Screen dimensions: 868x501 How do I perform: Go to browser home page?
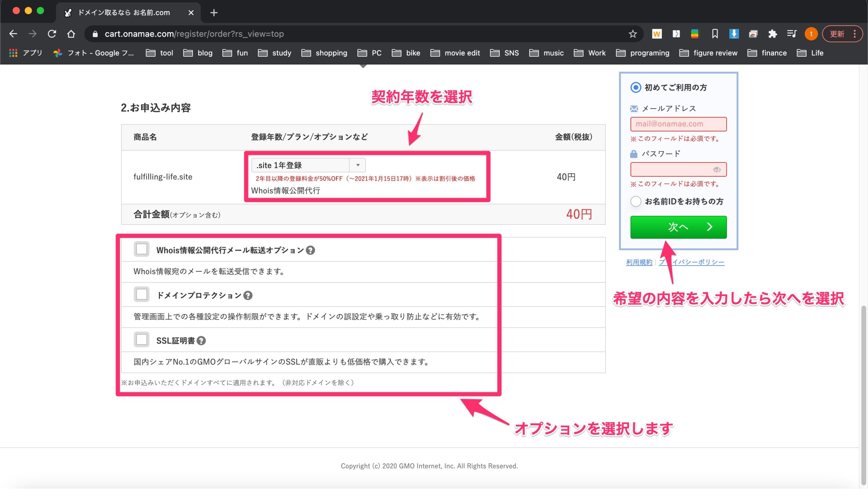point(71,34)
